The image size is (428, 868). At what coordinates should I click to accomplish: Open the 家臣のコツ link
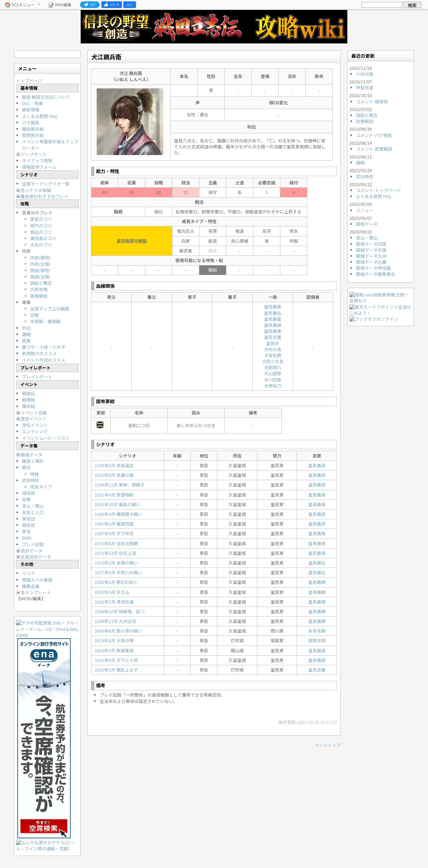41,219
